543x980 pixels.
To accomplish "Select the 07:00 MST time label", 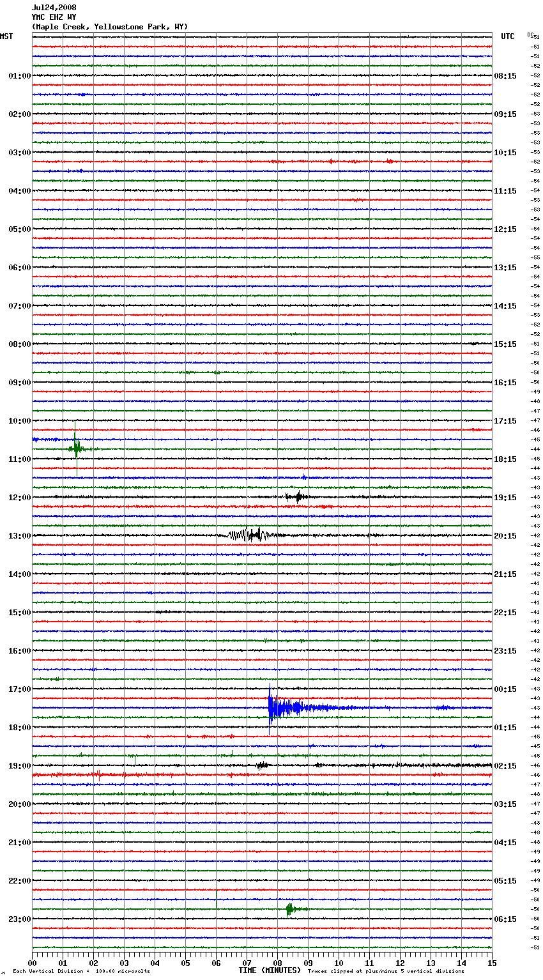I will point(19,306).
